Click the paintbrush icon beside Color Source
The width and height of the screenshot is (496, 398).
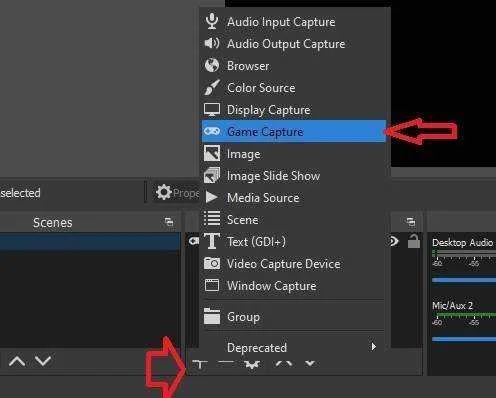pos(212,87)
